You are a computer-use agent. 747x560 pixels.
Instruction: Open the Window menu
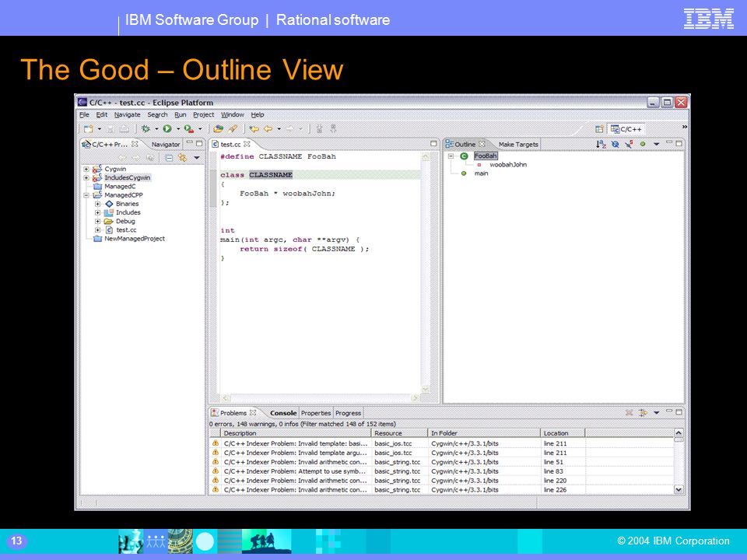233,115
